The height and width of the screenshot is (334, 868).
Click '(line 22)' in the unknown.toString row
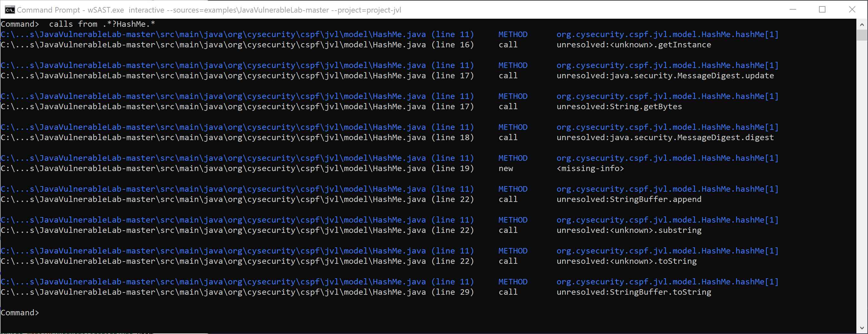pos(453,261)
